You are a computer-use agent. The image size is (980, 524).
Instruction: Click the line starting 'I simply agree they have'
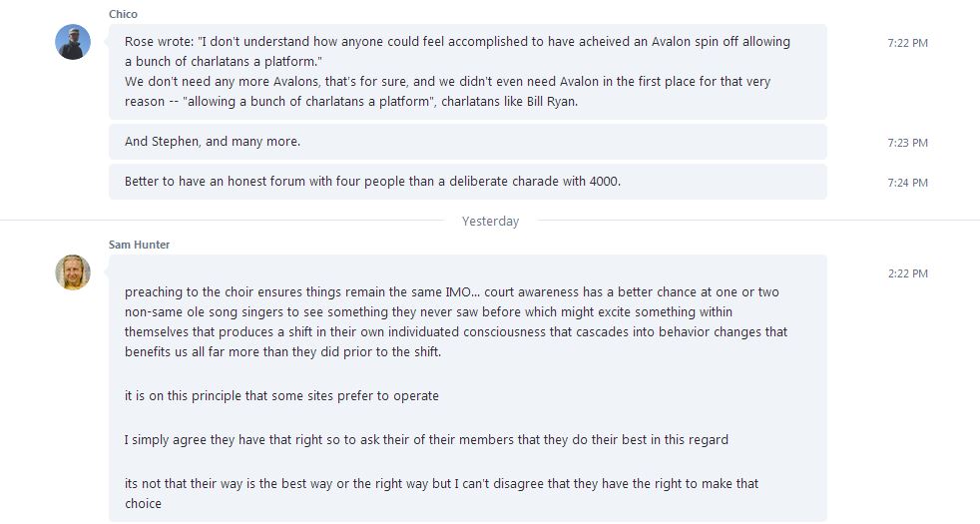click(x=426, y=439)
